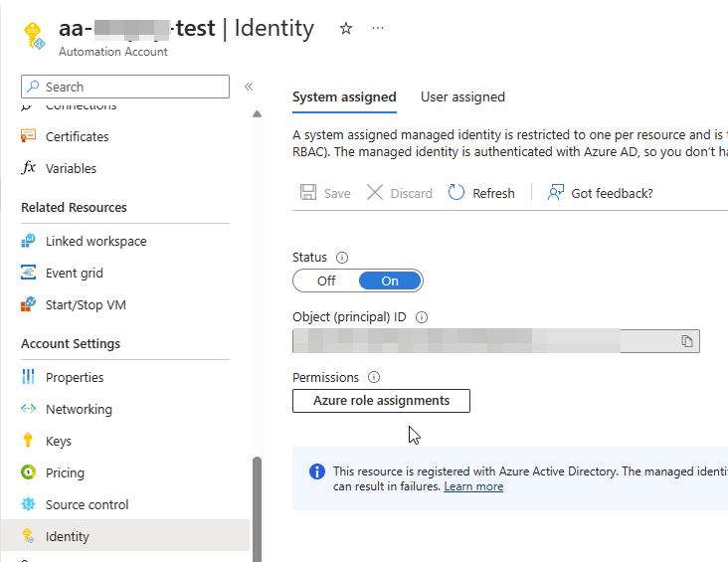728x562 pixels.
Task: Open the Networking settings page
Action: (79, 409)
